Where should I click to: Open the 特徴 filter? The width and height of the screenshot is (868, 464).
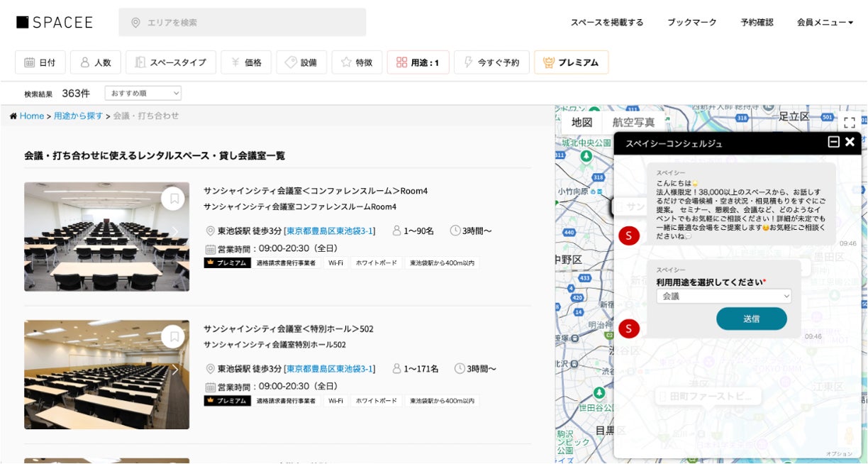click(357, 62)
